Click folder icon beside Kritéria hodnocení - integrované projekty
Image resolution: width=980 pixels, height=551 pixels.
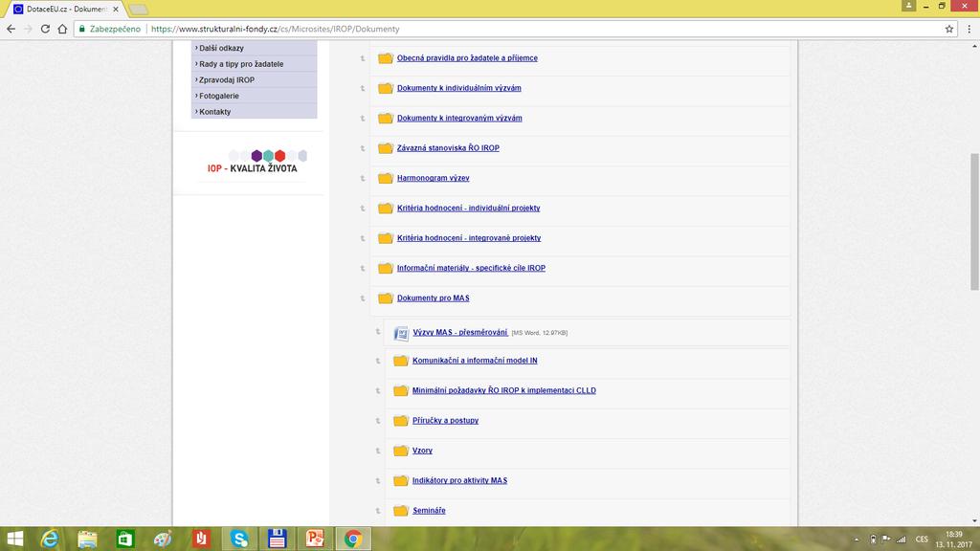point(386,238)
